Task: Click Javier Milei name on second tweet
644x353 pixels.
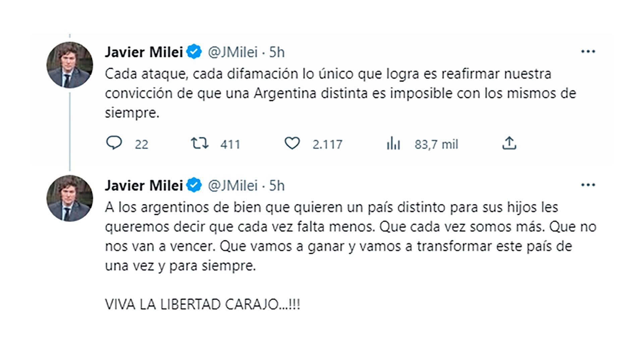Action: click(144, 186)
